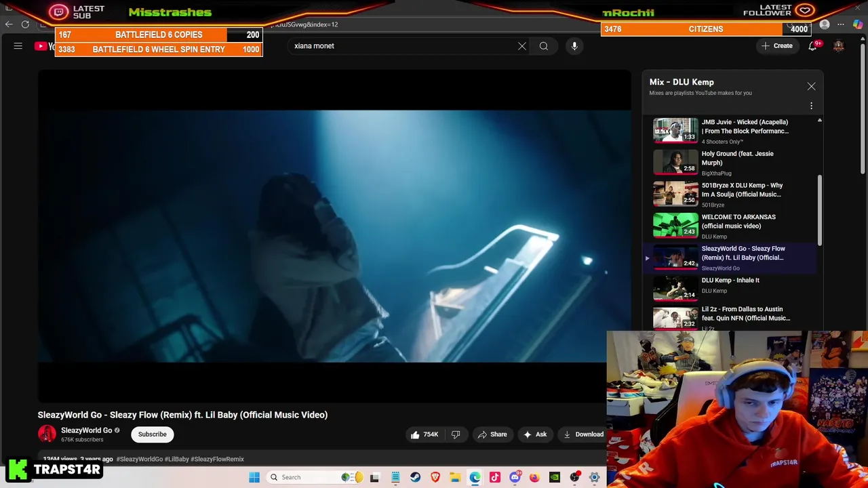This screenshot has height=488, width=868.
Task: Open the SleazyWorld Go channel avatar
Action: pos(47,434)
